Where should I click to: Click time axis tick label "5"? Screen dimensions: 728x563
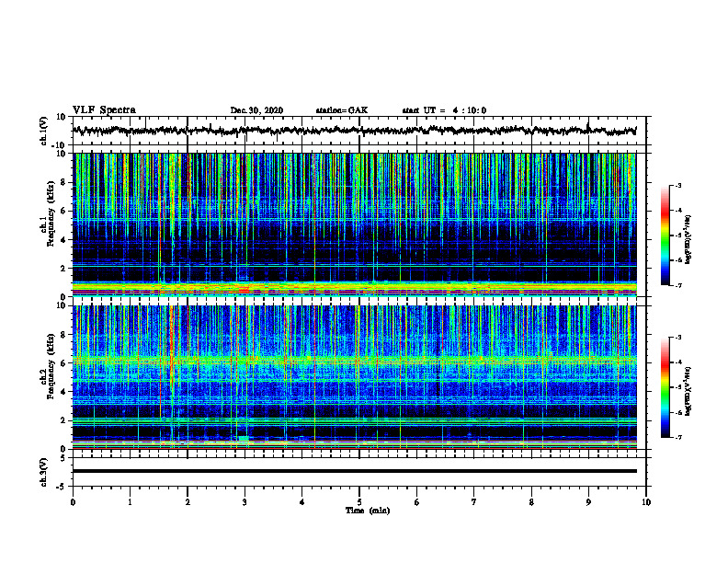pyautogui.click(x=359, y=502)
